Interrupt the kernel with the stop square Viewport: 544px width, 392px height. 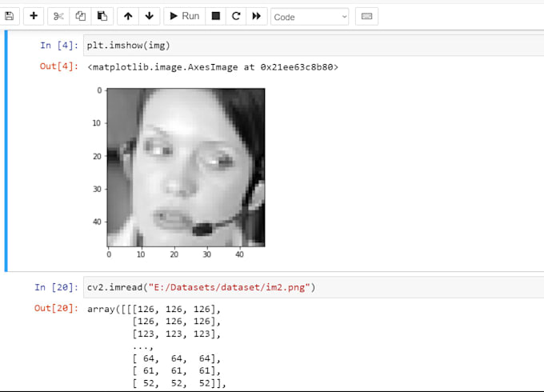coord(216,16)
